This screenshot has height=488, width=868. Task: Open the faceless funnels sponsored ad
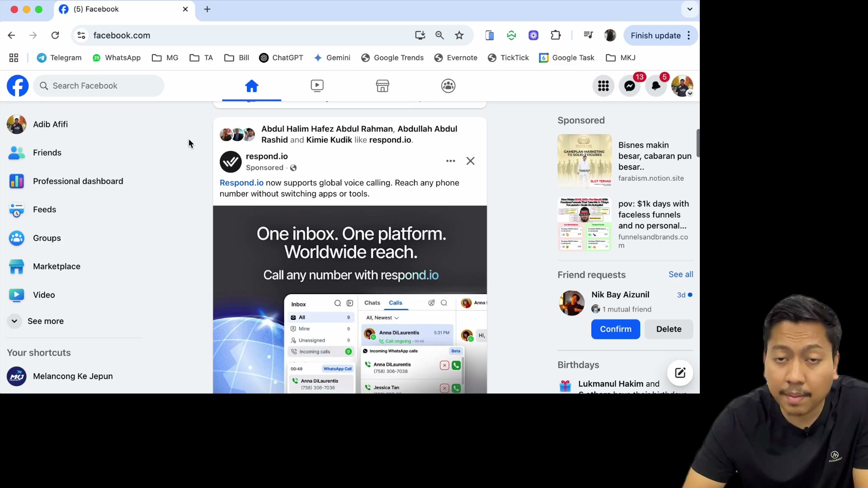[625, 224]
